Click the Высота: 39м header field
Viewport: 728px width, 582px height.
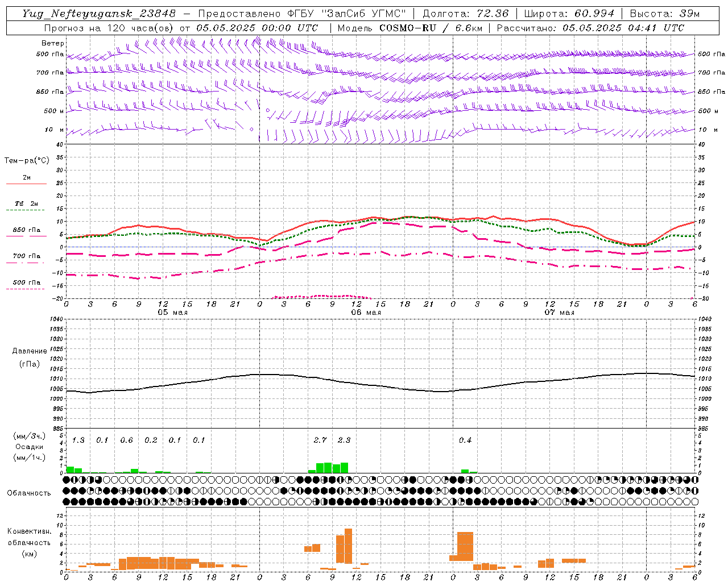(x=665, y=14)
